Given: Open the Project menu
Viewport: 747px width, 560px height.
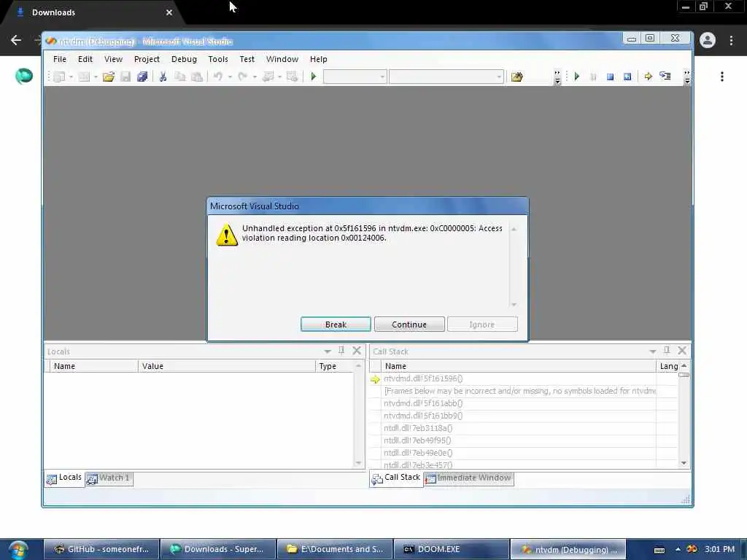Looking at the screenshot, I should click(147, 59).
